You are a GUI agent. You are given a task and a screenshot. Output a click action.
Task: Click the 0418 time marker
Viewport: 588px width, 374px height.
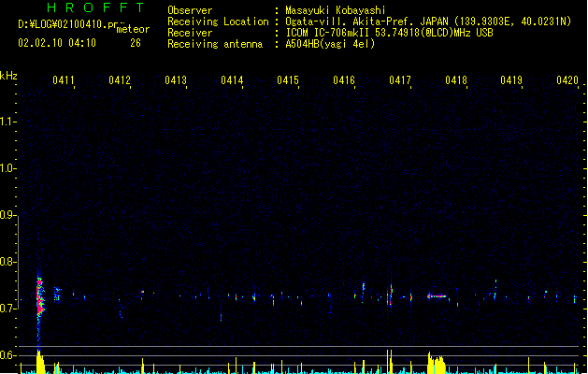coord(456,80)
